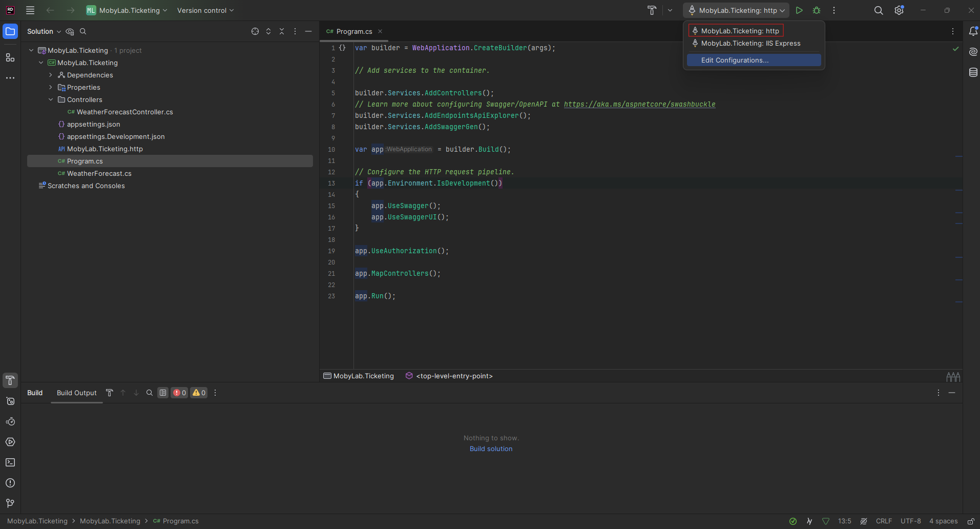This screenshot has width=980, height=529.
Task: Open WeatherForecastController.cs in the solution tree
Action: coord(124,112)
